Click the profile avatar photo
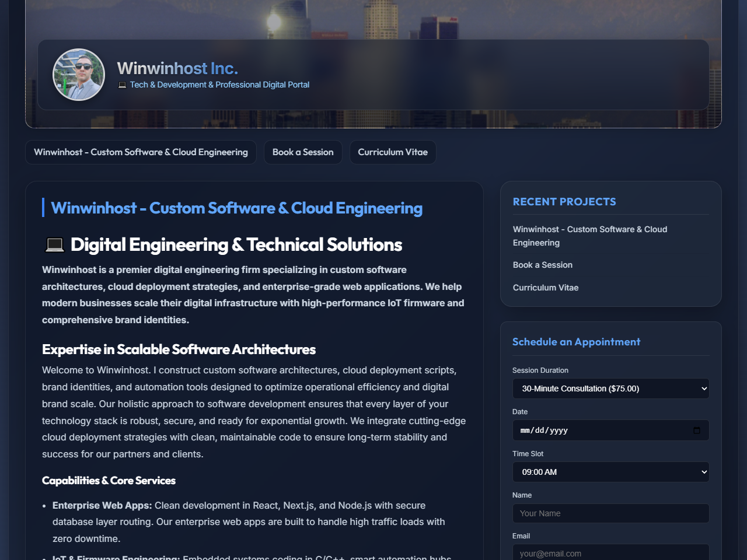 79,75
